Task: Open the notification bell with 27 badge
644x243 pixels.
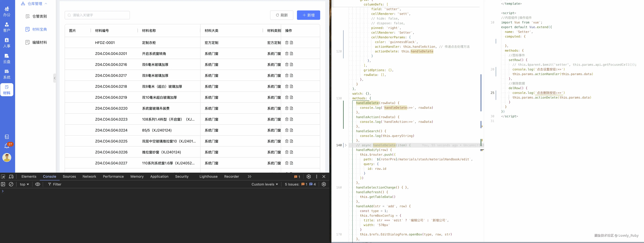Action: pyautogui.click(x=7, y=146)
